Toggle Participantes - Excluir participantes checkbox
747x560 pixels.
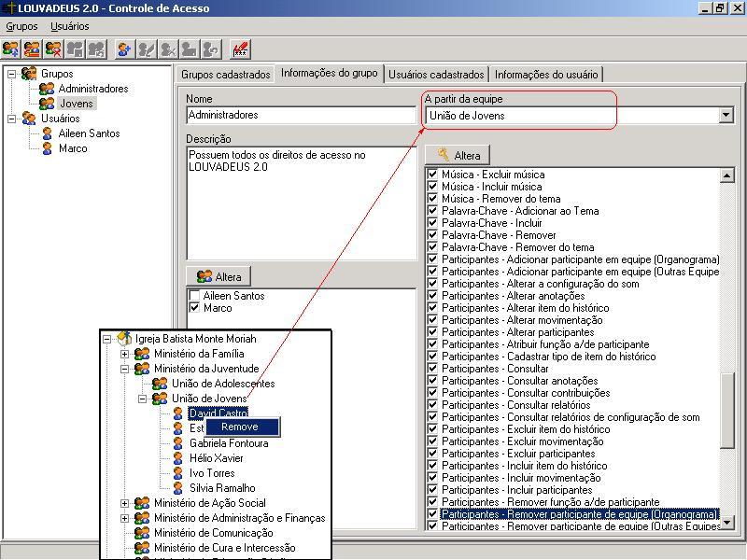(432, 453)
